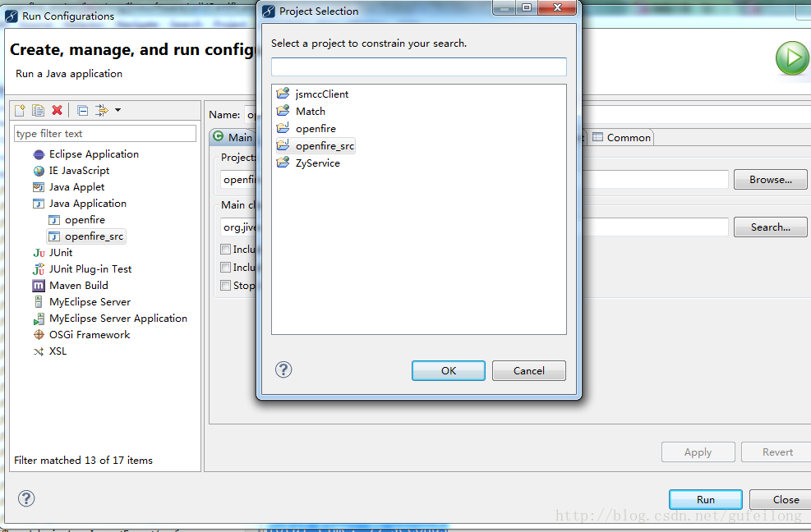Select JUnit configuration type
811x532 pixels.
point(61,253)
